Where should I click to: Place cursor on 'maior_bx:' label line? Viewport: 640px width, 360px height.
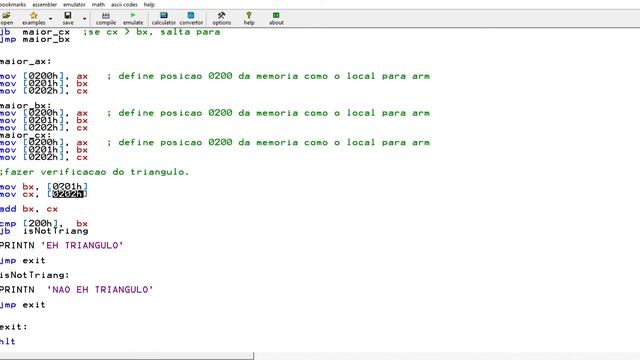(26, 106)
